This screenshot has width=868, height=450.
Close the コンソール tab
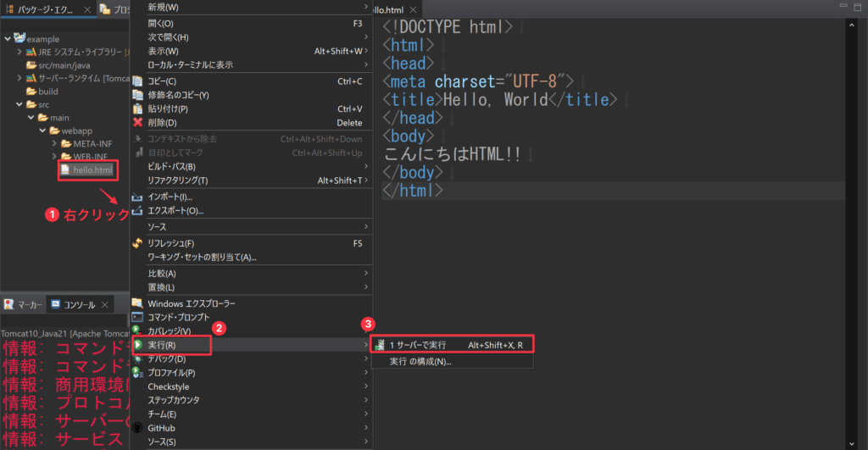[x=105, y=304]
